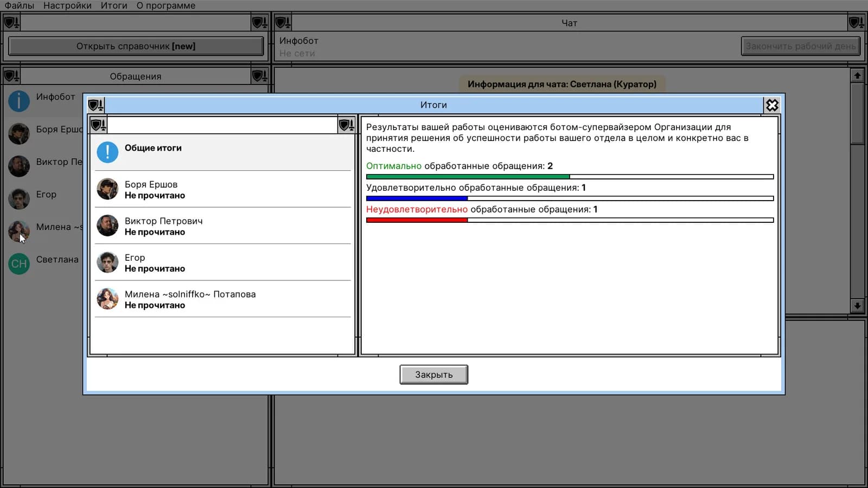Close Итоги dialog with the X icon
The width and height of the screenshot is (868, 488).
point(771,105)
